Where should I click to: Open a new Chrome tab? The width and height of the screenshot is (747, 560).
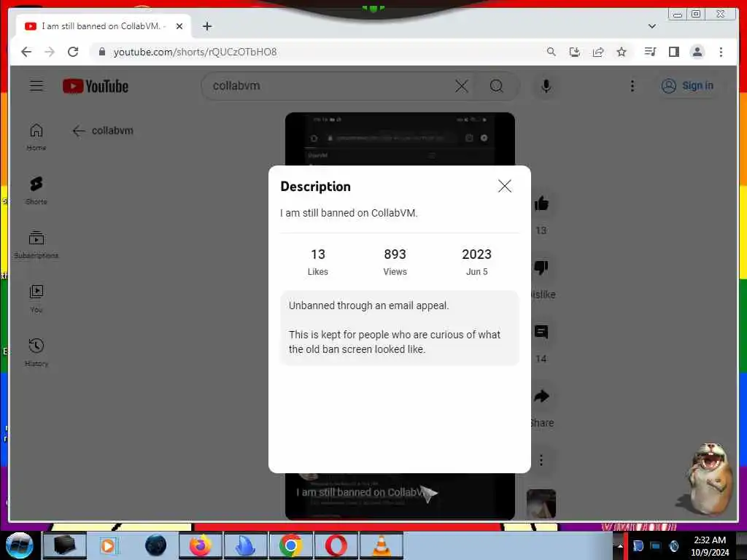(206, 26)
